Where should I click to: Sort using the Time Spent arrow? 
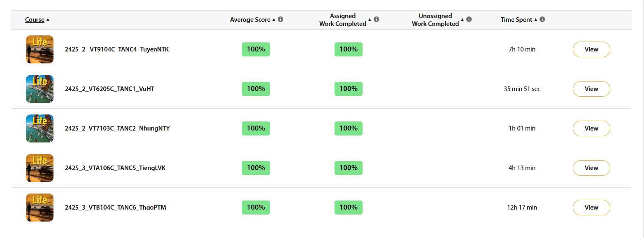coord(535,20)
